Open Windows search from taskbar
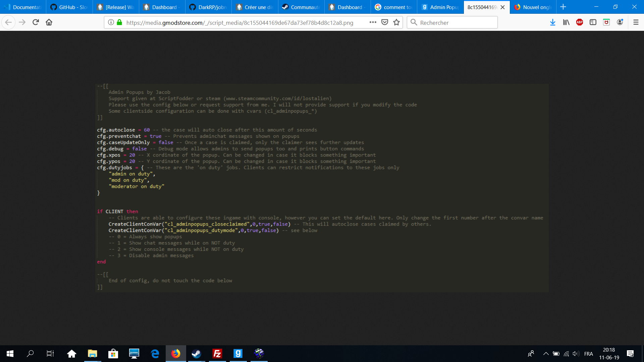Screen dimensions: 644x362 (30, 354)
